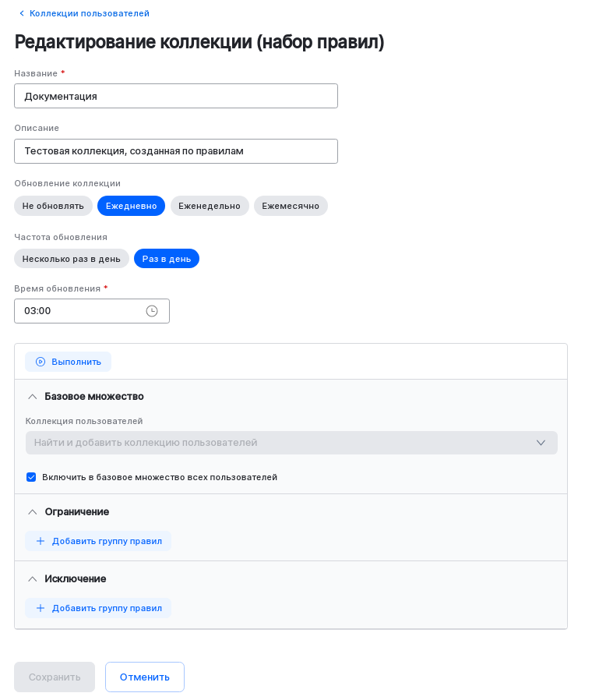
Task: Click the "Название" input containing "Документация"
Action: click(x=175, y=95)
